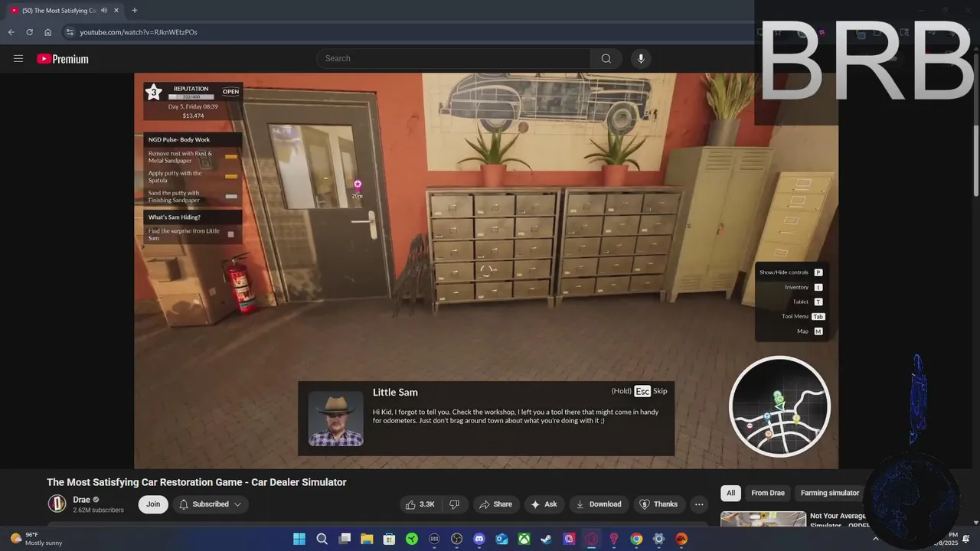Go to YouTube Premium home logo
This screenshot has width=980, height=551.
coord(63,59)
